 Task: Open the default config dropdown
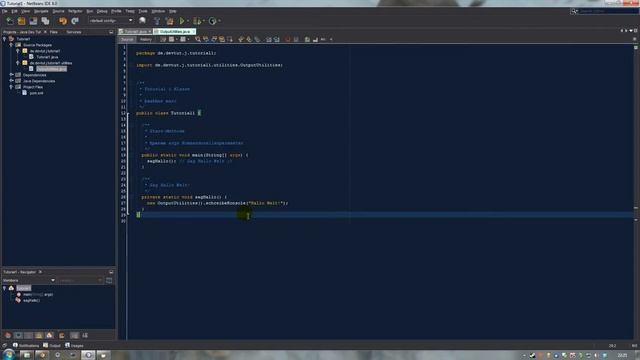111,20
